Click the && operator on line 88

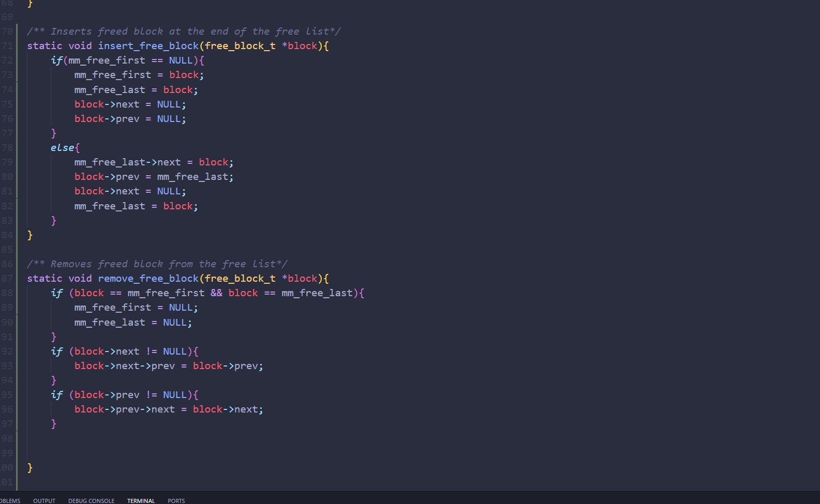pos(216,293)
